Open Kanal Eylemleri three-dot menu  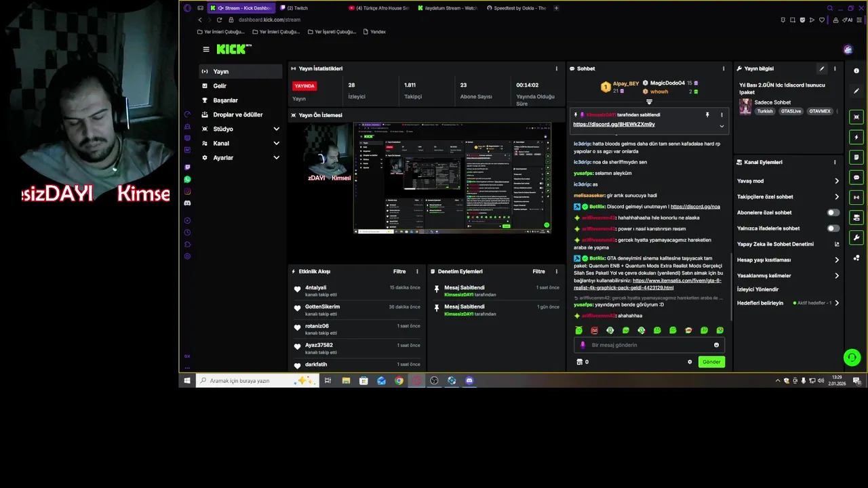835,162
